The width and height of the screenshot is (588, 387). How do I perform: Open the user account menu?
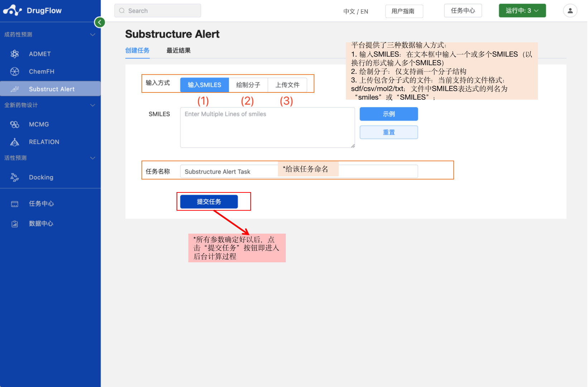click(x=570, y=10)
